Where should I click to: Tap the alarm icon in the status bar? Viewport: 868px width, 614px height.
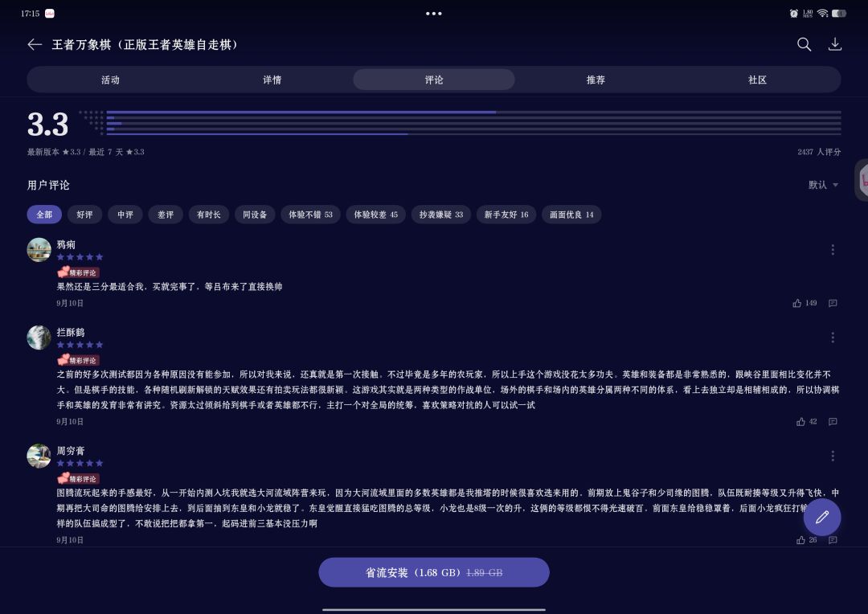point(794,14)
